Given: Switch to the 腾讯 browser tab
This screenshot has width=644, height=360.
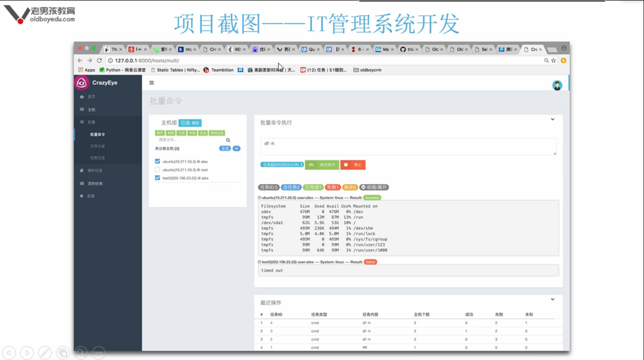Looking at the screenshot, I should pyautogui.click(x=508, y=49).
